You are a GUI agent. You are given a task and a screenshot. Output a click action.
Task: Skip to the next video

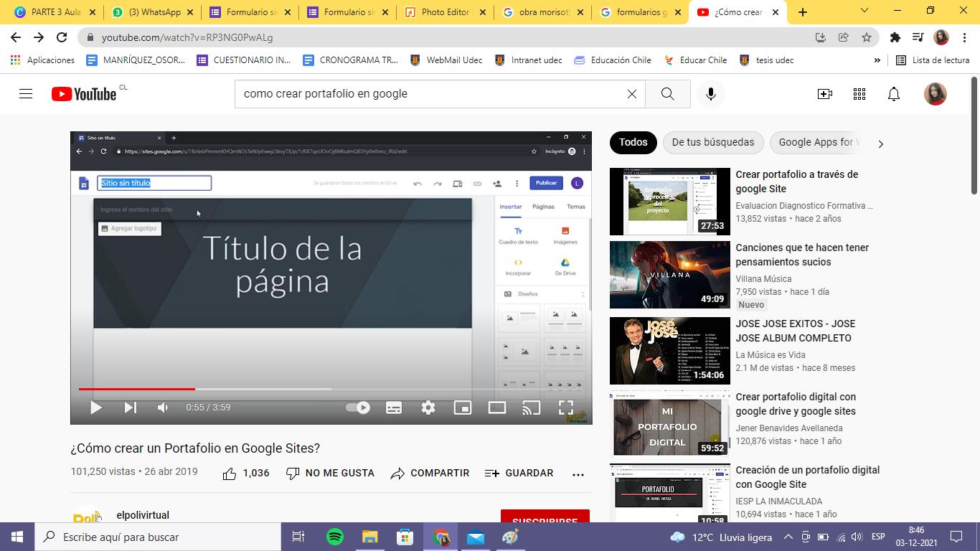tap(130, 408)
